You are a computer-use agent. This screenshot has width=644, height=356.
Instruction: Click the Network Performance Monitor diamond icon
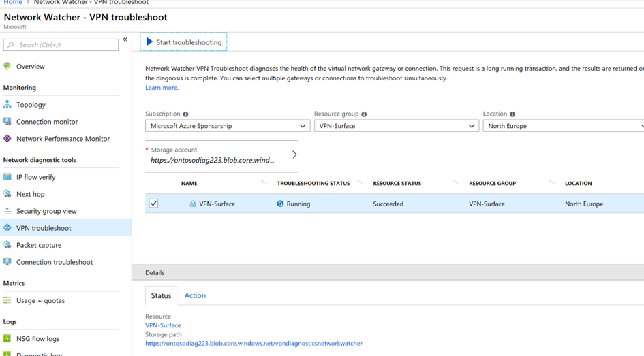pos(7,139)
